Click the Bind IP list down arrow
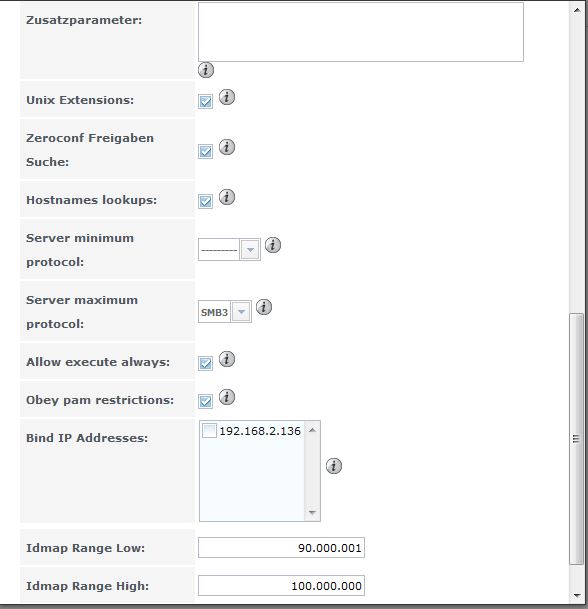Screen dimensions: 588x609 (312, 513)
